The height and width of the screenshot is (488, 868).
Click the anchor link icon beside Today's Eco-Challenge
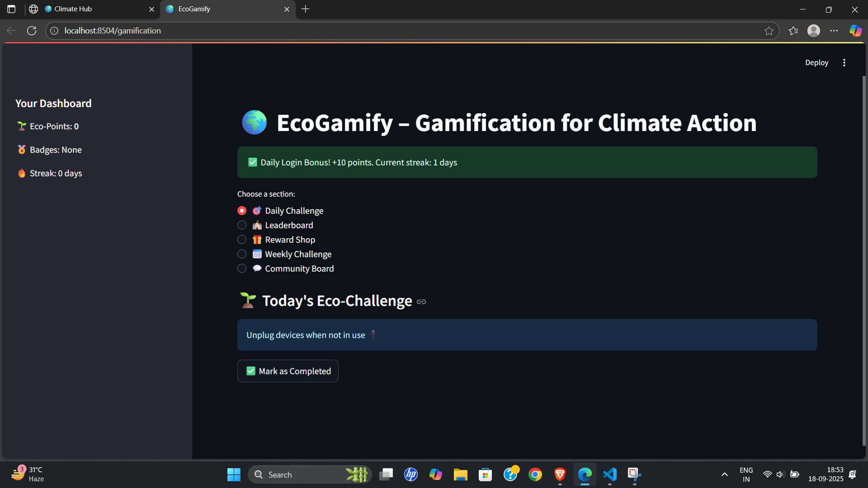[x=421, y=302]
